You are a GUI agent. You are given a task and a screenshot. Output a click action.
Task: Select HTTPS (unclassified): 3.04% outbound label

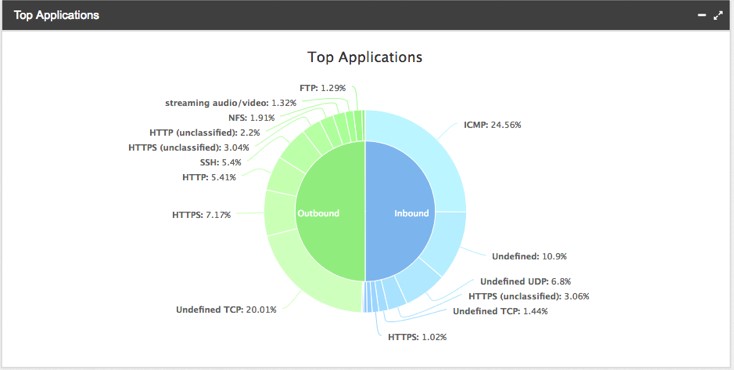(189, 148)
